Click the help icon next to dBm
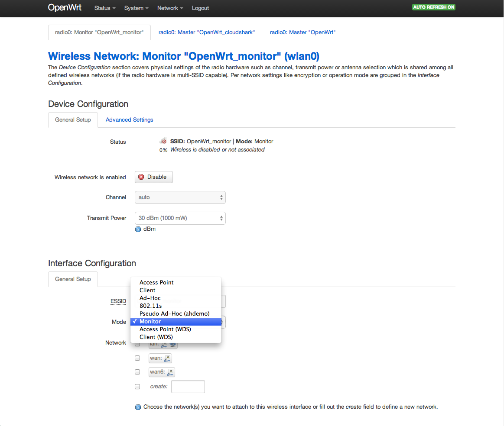Screen dimensions: 504x426 pos(138,229)
